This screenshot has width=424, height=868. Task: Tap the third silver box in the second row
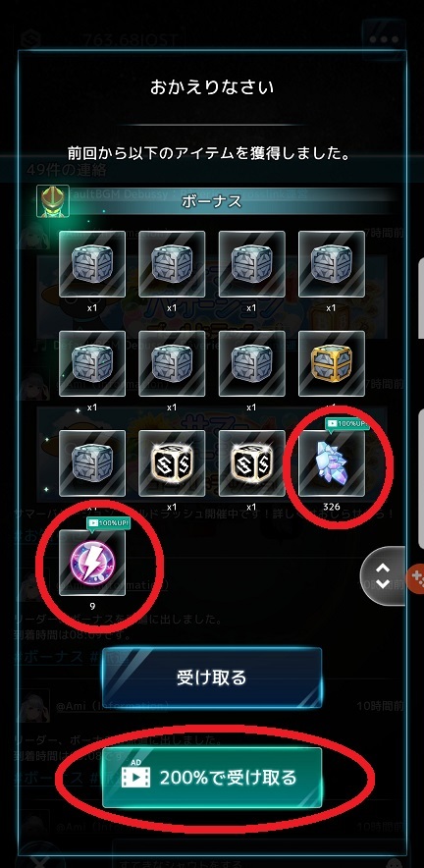pyautogui.click(x=251, y=363)
